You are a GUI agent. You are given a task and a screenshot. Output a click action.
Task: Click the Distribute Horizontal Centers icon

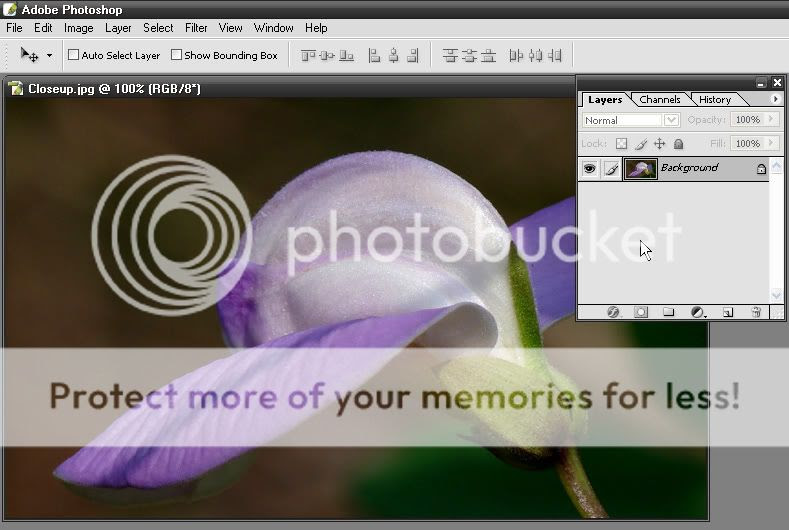pos(535,55)
